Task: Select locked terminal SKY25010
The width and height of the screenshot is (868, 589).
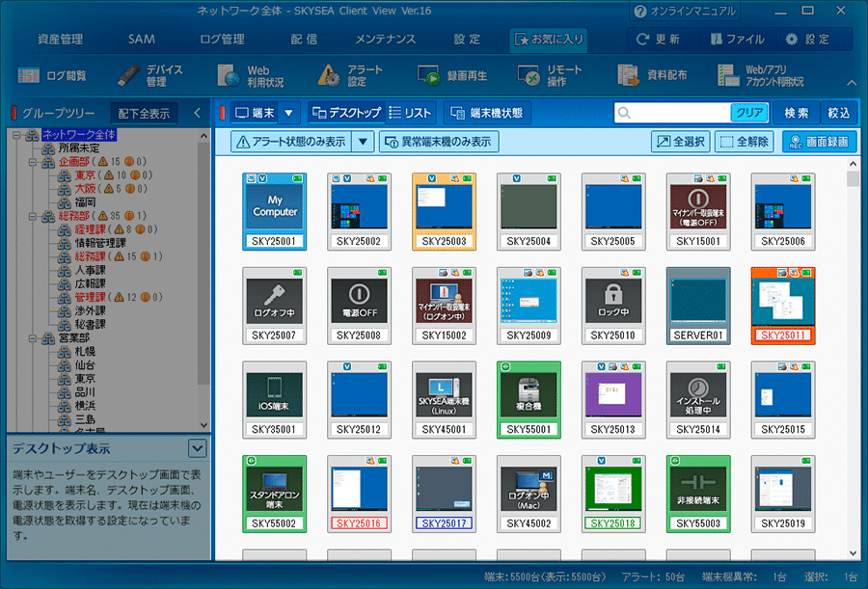Action: coord(613,306)
